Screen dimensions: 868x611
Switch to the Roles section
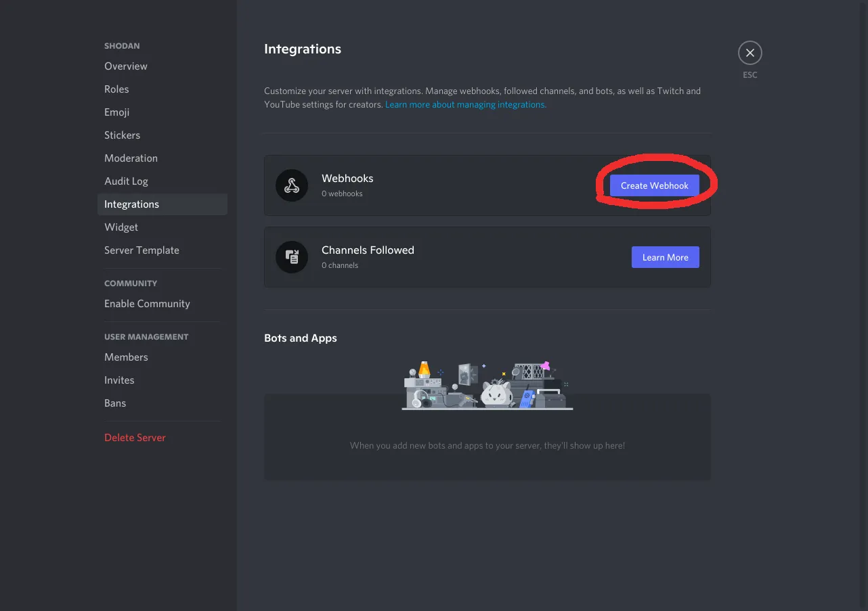116,89
